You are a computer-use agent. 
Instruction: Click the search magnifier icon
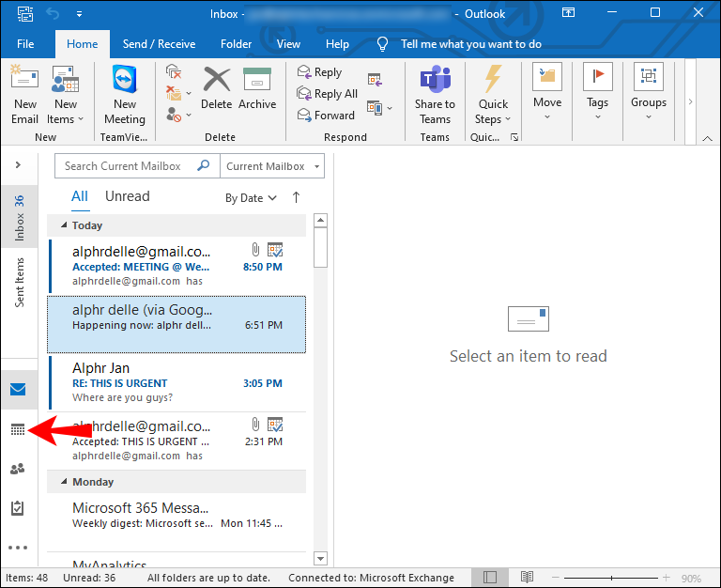(x=203, y=165)
